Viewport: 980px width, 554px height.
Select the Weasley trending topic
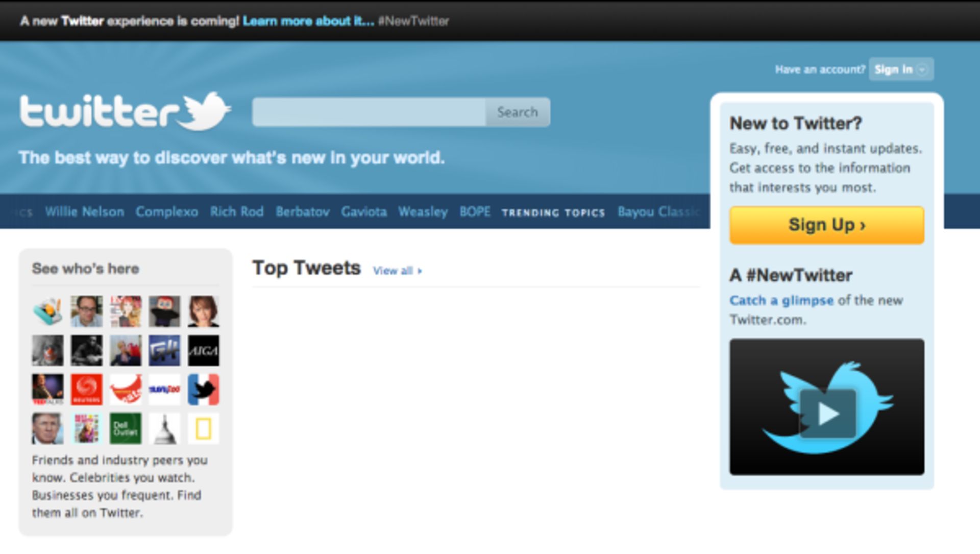point(423,211)
